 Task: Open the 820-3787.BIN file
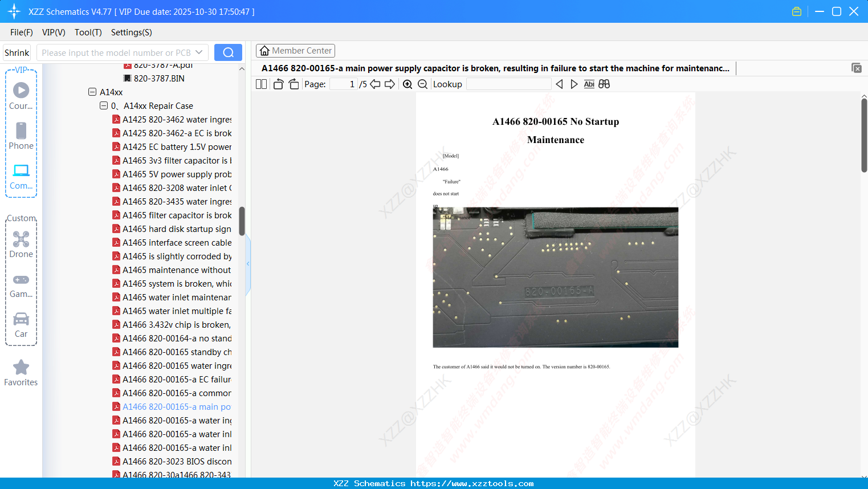154,78
